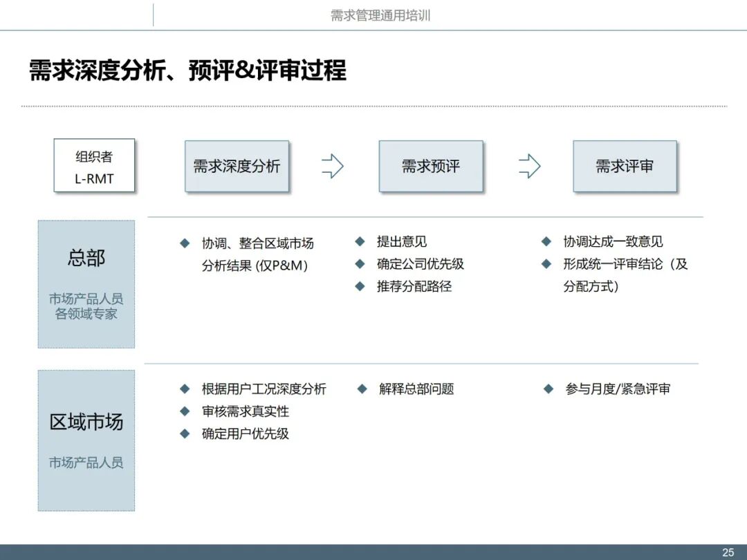Image resolution: width=747 pixels, height=560 pixels.
Task: Expand the 推荐分配路径 bullet item
Action: (415, 286)
